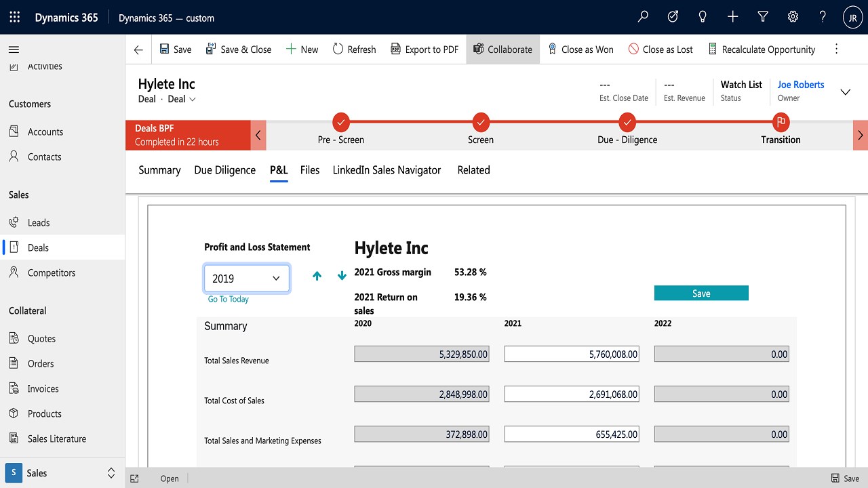
Task: Open Invoices in sidebar
Action: click(62, 388)
